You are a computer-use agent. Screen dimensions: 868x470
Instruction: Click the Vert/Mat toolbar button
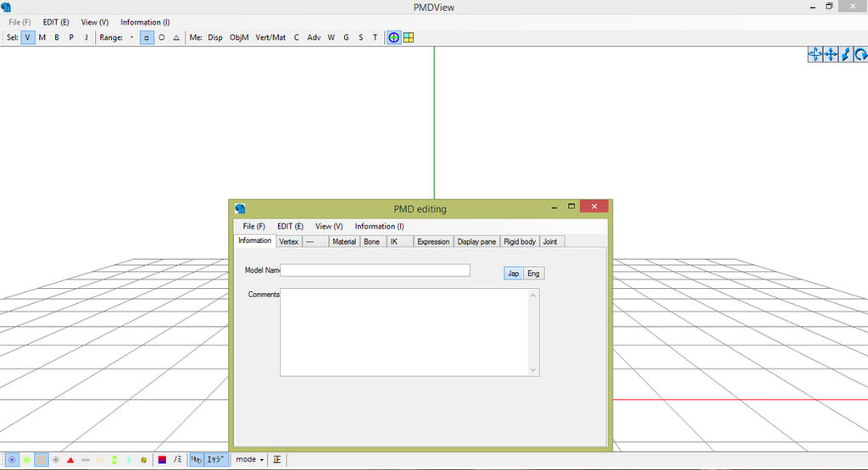click(x=270, y=37)
